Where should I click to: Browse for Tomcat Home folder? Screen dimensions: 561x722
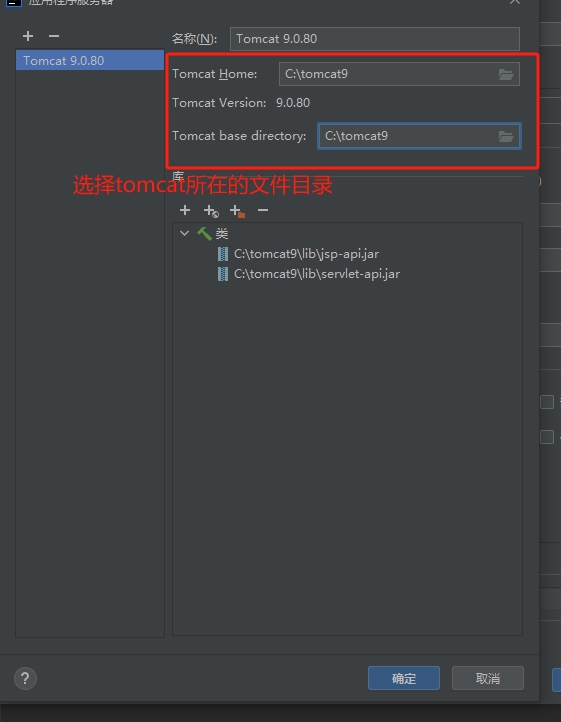(506, 74)
